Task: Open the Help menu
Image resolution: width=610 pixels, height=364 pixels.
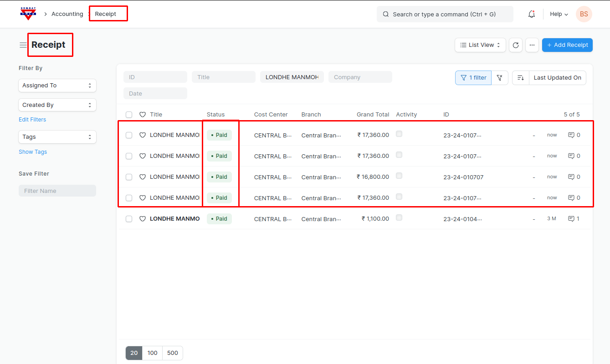Action: click(x=559, y=14)
